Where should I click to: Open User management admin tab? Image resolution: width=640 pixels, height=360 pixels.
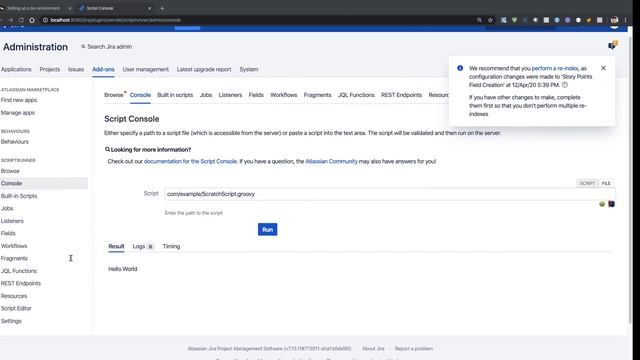tap(146, 69)
